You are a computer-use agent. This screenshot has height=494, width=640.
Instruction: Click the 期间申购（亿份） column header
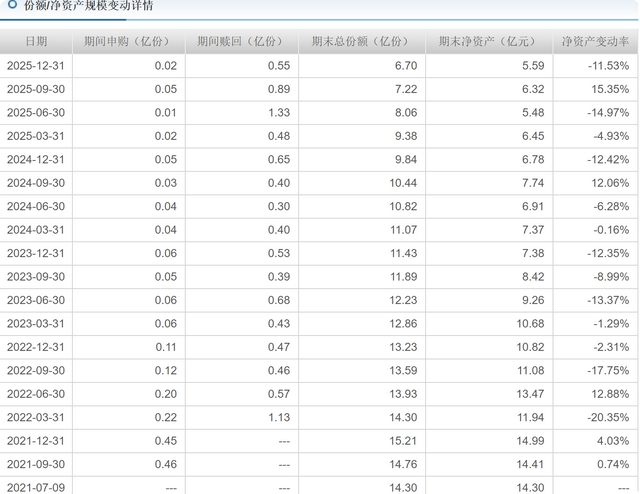tap(127, 41)
